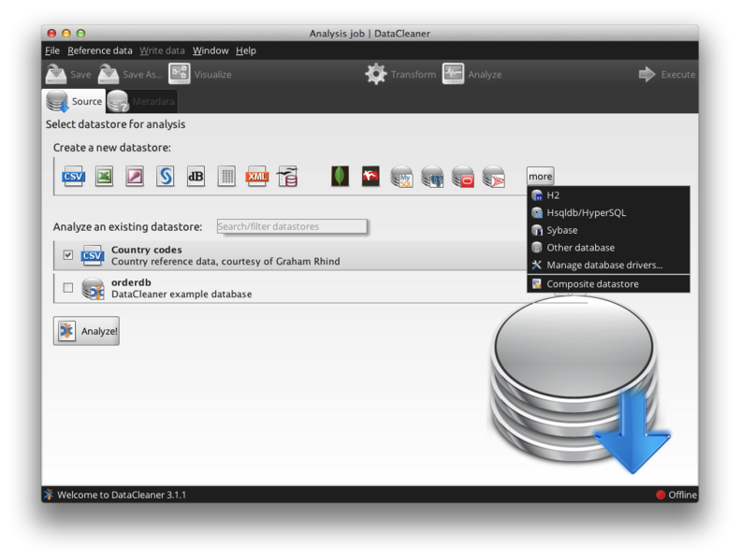This screenshot has height=560, width=740.
Task: Open the Transform gear menu
Action: click(400, 74)
